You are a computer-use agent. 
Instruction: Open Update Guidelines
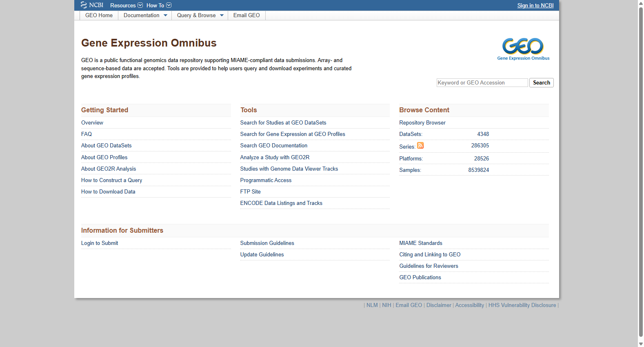[x=262, y=254]
